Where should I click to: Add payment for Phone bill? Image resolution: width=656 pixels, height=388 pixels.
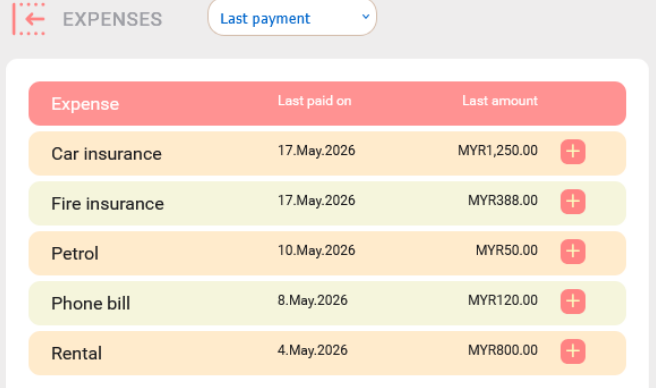tap(573, 301)
